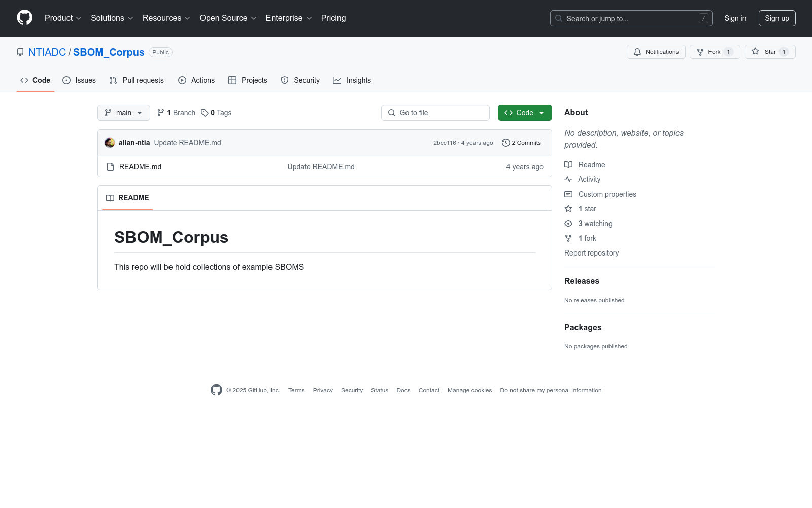View the 0 Tags link

216,113
